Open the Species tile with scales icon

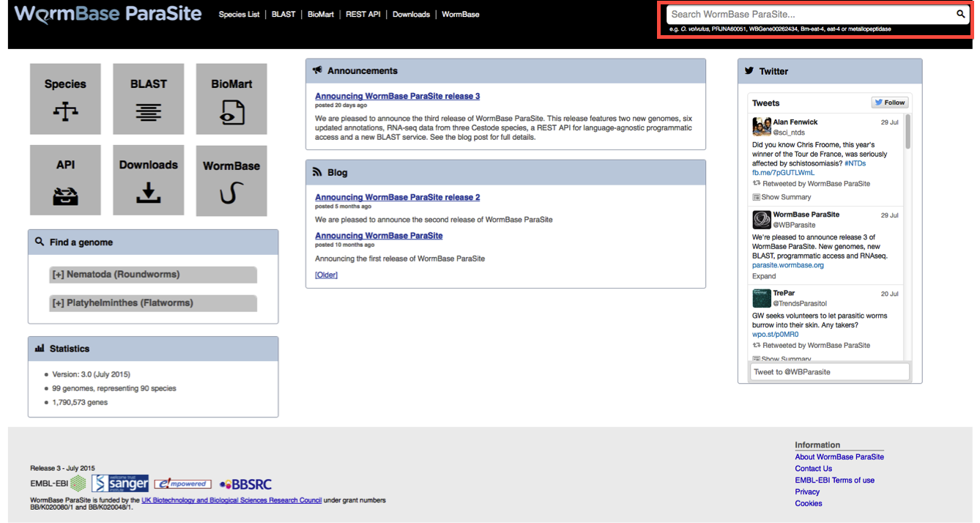(65, 99)
